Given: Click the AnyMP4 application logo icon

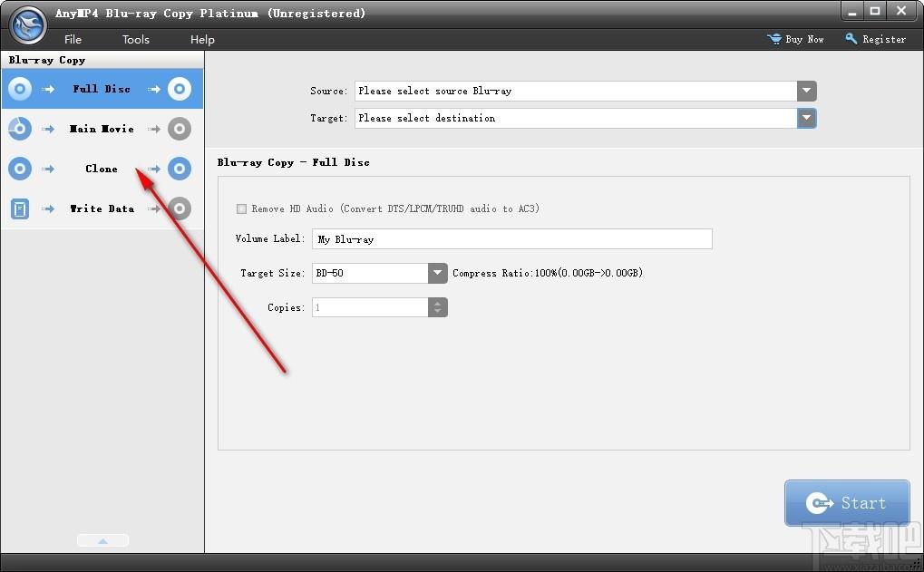Looking at the screenshot, I should tap(28, 25).
